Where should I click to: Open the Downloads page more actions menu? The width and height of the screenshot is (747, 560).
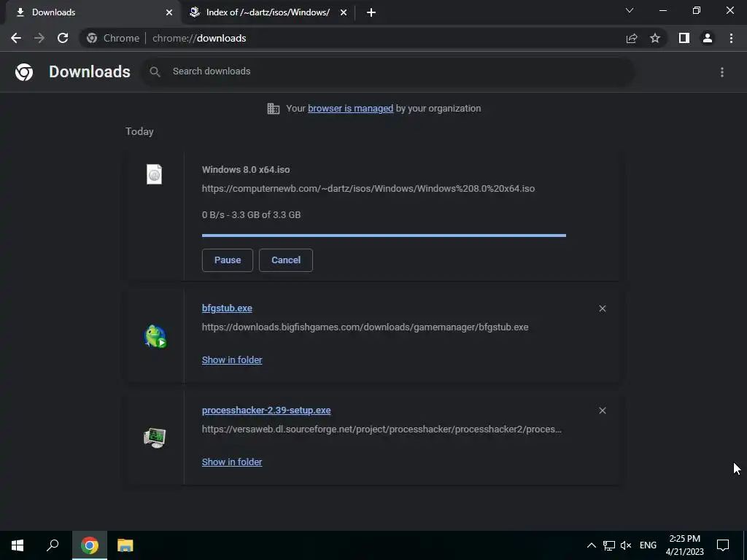pos(722,72)
